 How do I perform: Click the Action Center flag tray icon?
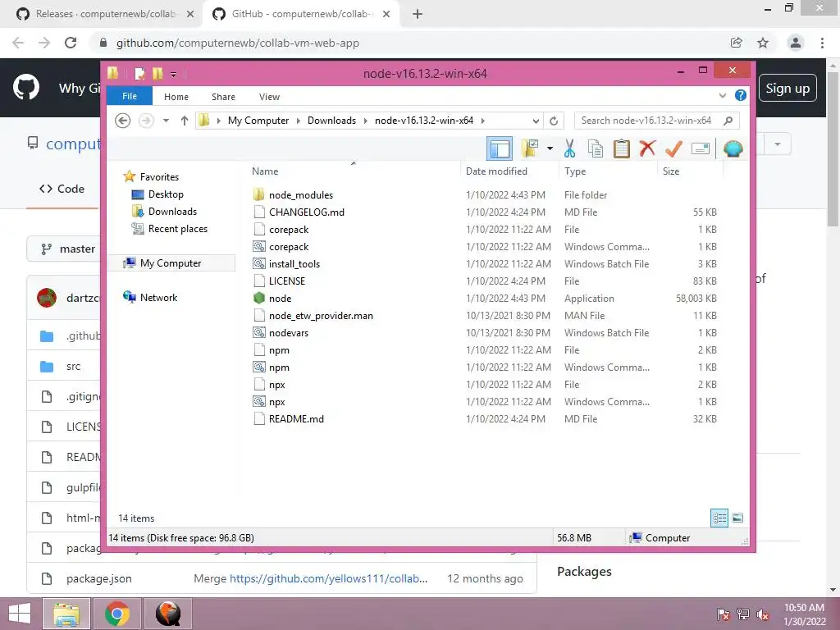724,614
